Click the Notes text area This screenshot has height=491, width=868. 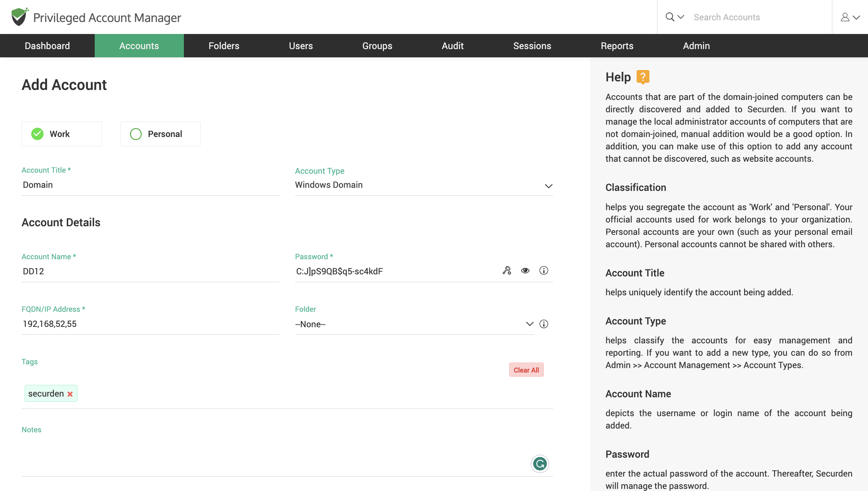click(x=287, y=457)
